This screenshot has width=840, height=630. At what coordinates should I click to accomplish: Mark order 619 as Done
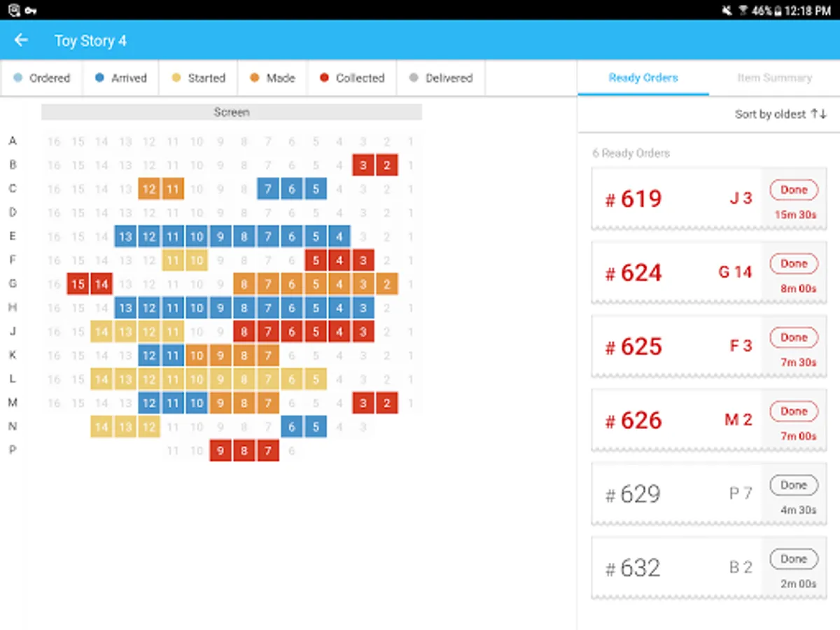(794, 190)
